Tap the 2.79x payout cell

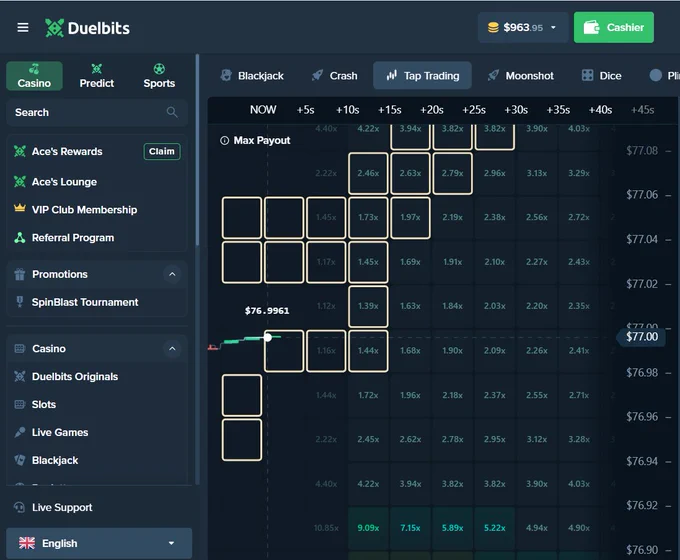point(452,174)
